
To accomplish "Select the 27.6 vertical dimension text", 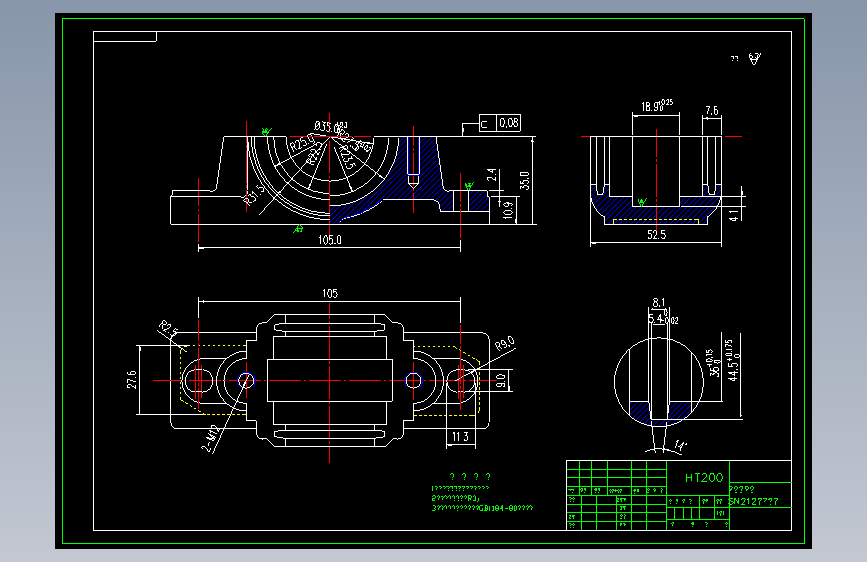I will pyautogui.click(x=132, y=379).
